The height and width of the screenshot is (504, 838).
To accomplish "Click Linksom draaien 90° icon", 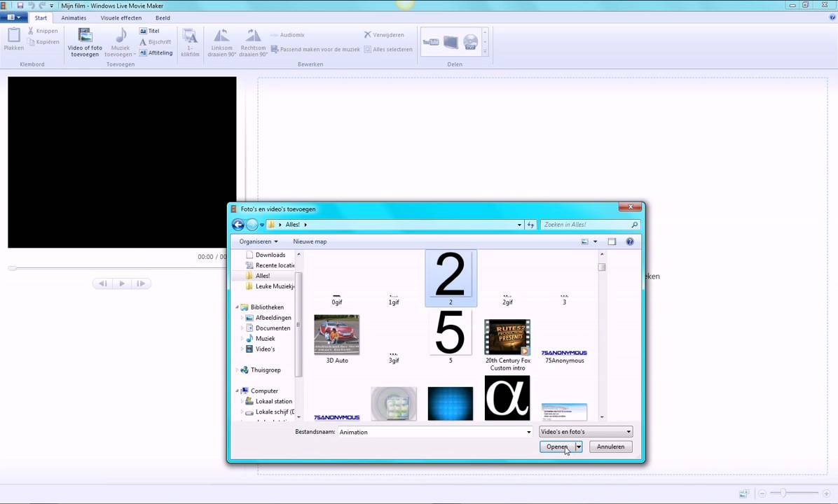I will (x=221, y=35).
